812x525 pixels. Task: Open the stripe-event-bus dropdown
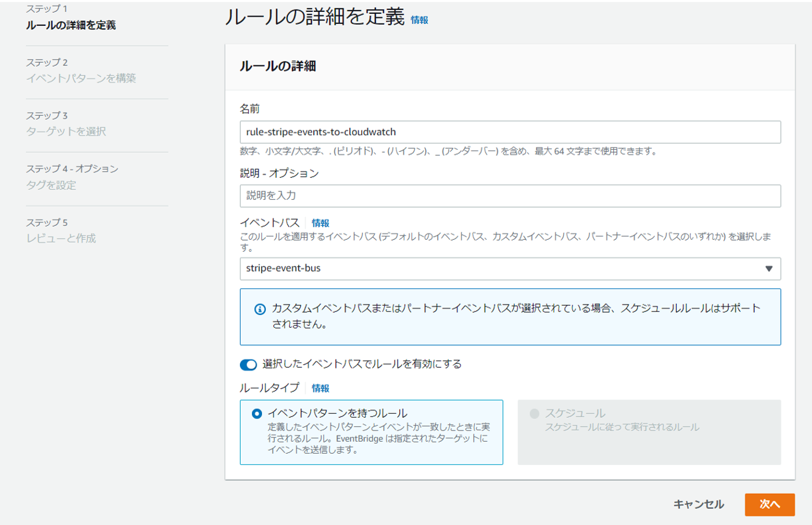click(x=510, y=268)
